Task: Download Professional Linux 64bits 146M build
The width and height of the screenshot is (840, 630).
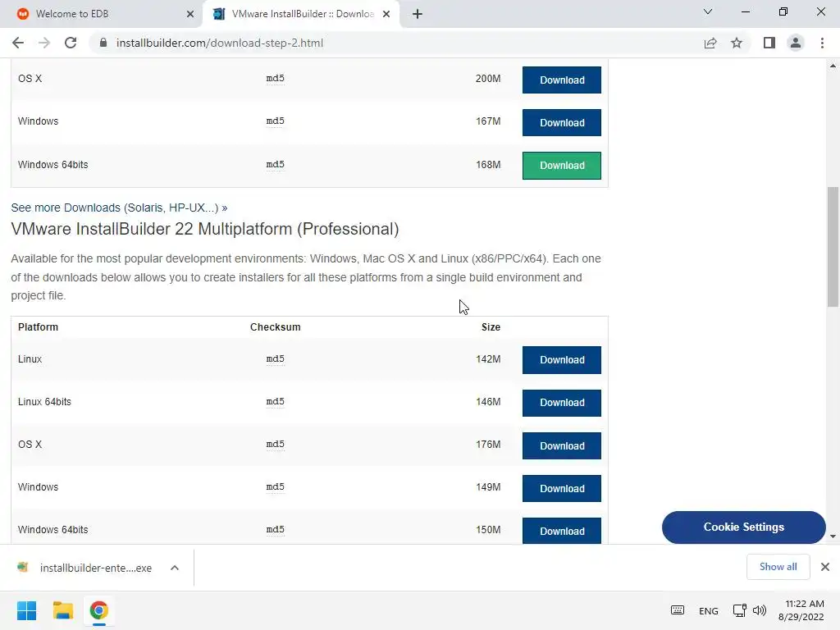Action: coord(561,403)
